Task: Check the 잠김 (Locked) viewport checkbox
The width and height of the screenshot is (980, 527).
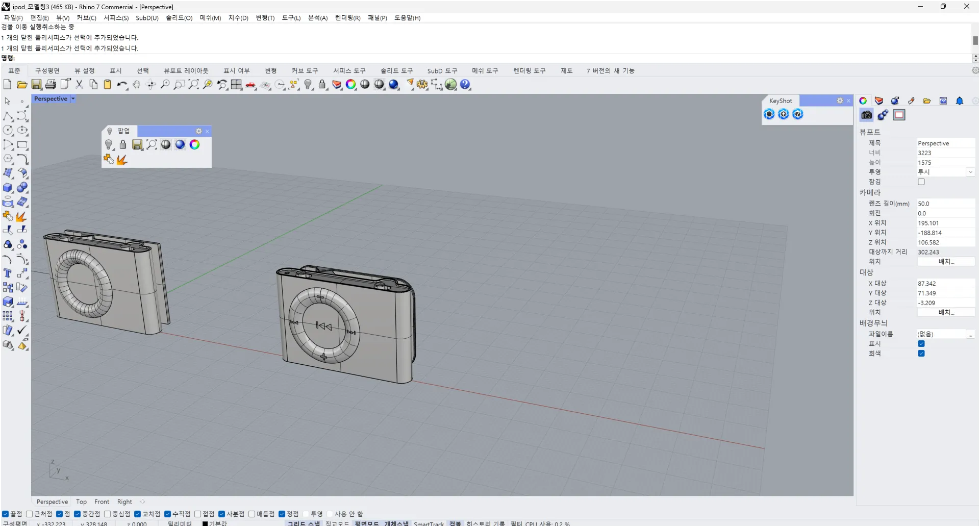Action: coord(921,182)
